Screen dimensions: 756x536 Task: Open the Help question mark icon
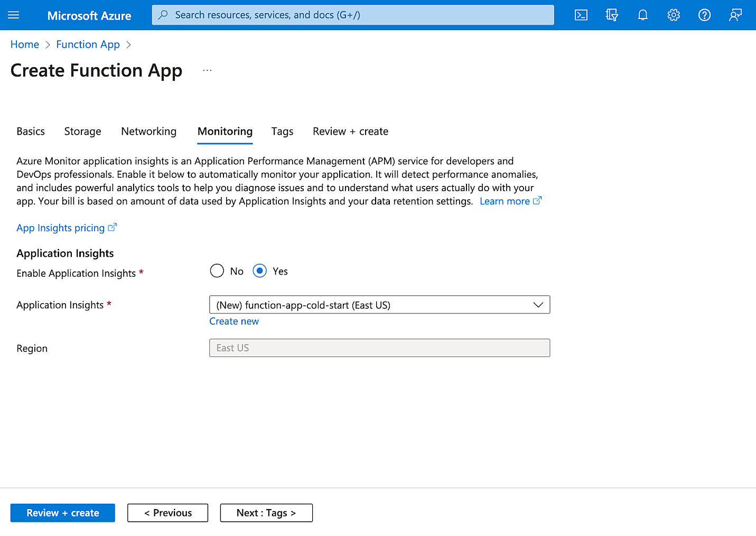tap(704, 15)
